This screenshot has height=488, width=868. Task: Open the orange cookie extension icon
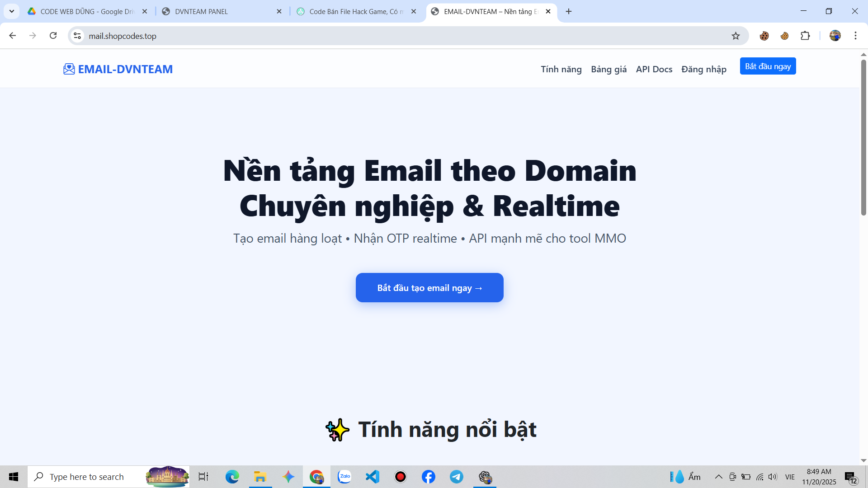coord(784,36)
